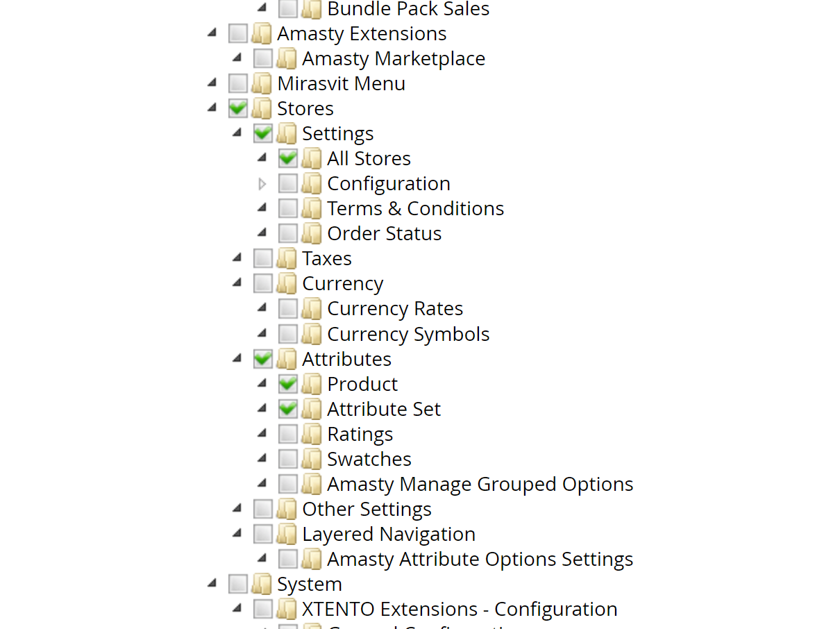Click the folder icon beside Taxes

(287, 258)
